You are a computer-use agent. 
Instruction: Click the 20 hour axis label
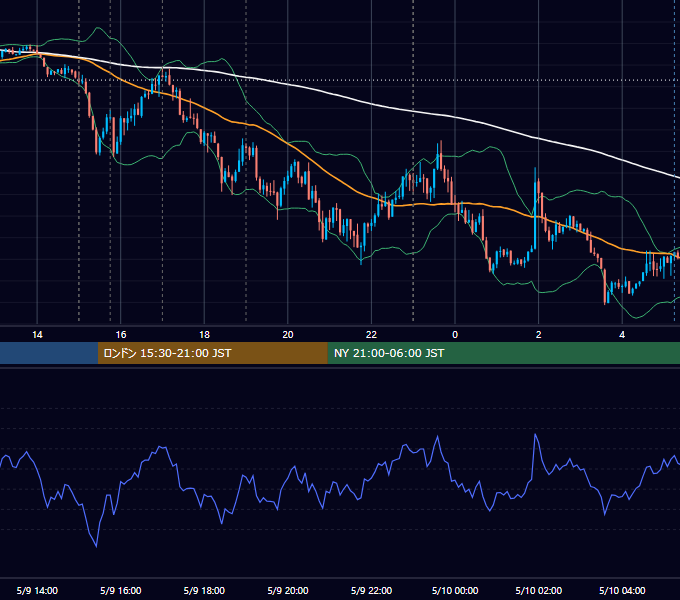(288, 335)
